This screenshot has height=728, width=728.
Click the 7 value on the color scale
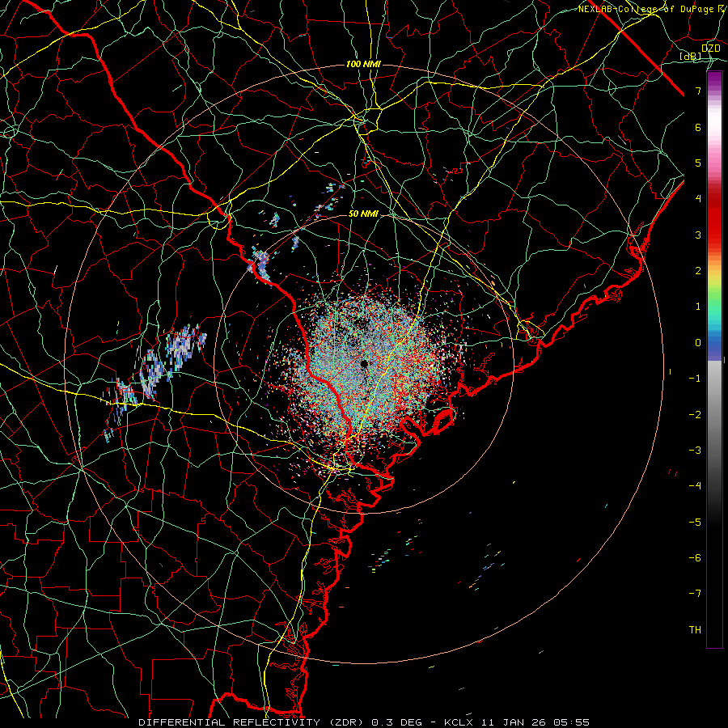pos(698,91)
